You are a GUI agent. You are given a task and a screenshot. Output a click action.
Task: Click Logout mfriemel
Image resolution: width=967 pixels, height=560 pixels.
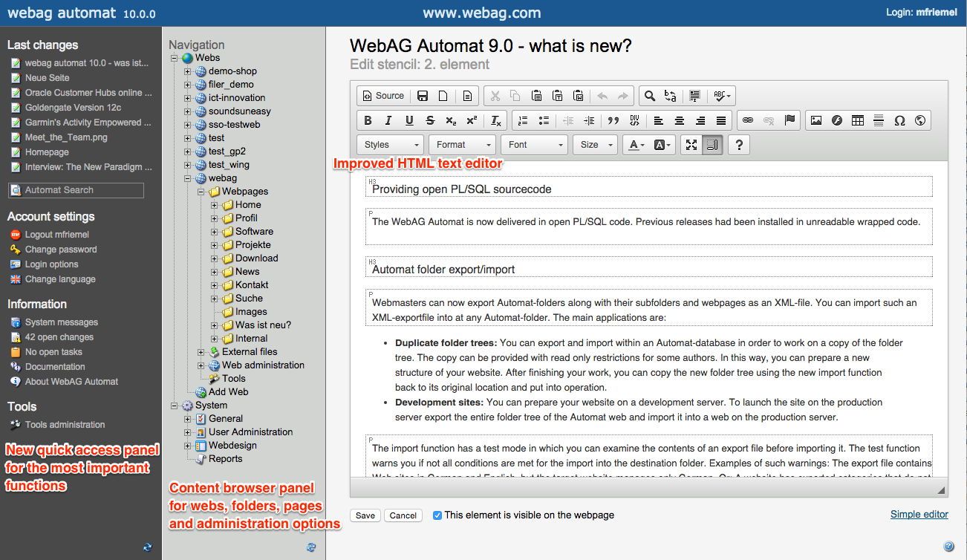(x=56, y=235)
